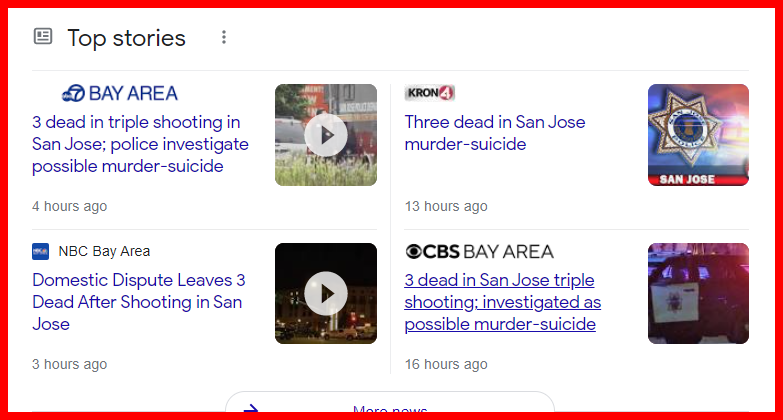Click the arrow on More news button
Viewport: 783px width, 420px height.
pos(251,410)
